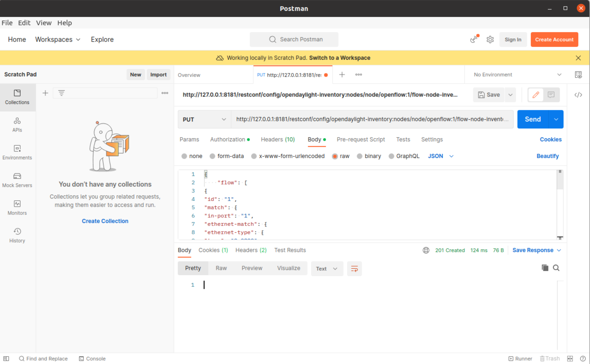
Task: Click the response search magnifier icon
Action: tap(556, 268)
